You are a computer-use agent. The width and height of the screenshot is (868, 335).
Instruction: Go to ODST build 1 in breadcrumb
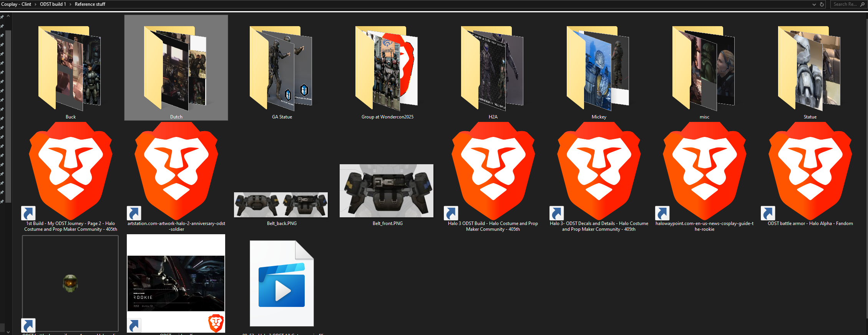53,4
